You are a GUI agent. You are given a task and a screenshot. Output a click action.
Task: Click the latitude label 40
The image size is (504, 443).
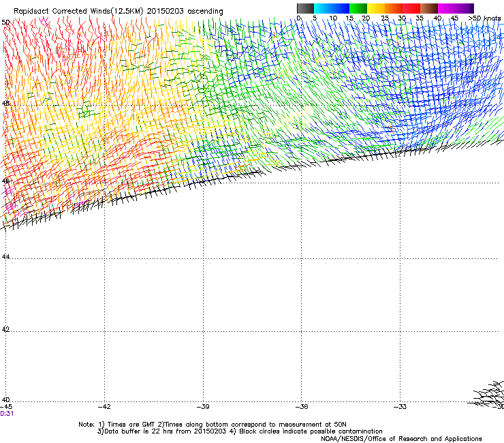(5, 399)
